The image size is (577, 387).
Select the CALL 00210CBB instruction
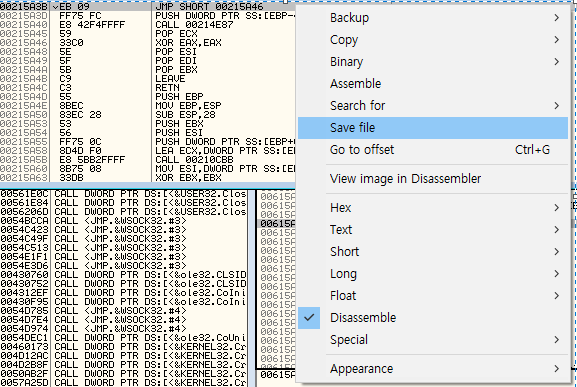(x=194, y=160)
